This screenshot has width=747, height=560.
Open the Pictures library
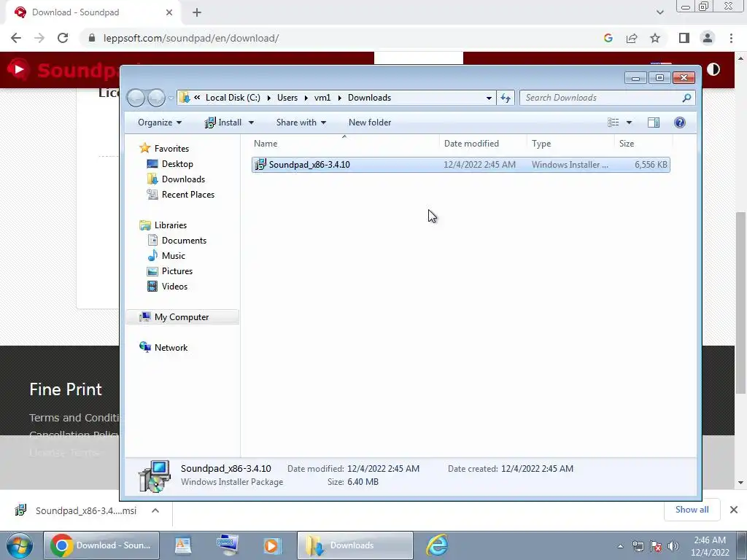[x=170, y=271]
